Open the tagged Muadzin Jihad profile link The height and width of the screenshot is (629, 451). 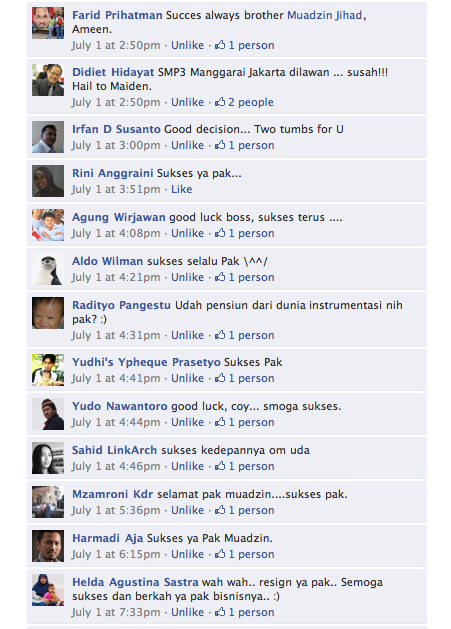point(325,15)
